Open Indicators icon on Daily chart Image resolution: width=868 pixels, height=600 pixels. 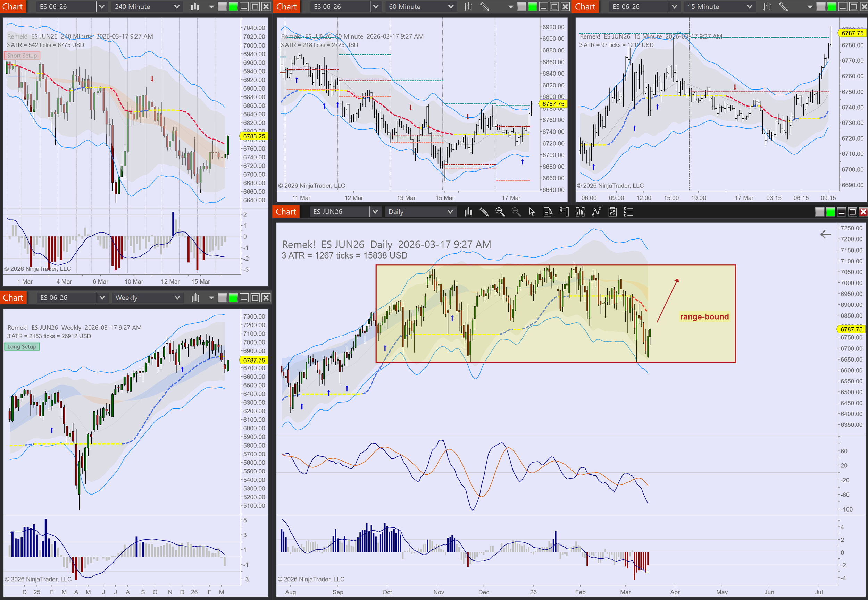pos(596,212)
